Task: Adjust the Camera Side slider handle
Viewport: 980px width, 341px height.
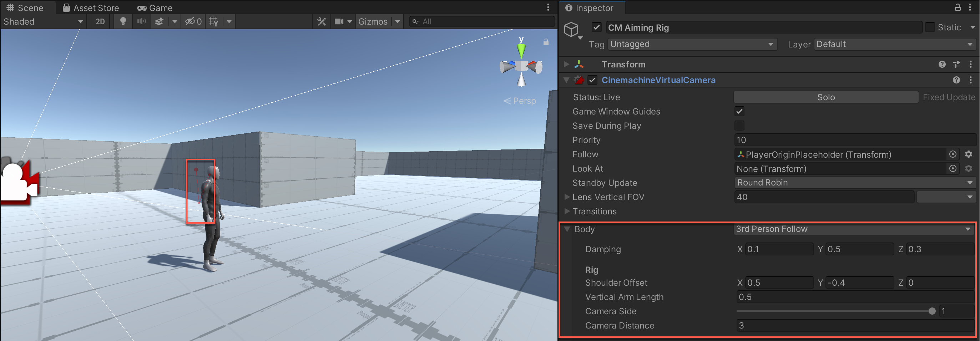Action: tap(932, 311)
